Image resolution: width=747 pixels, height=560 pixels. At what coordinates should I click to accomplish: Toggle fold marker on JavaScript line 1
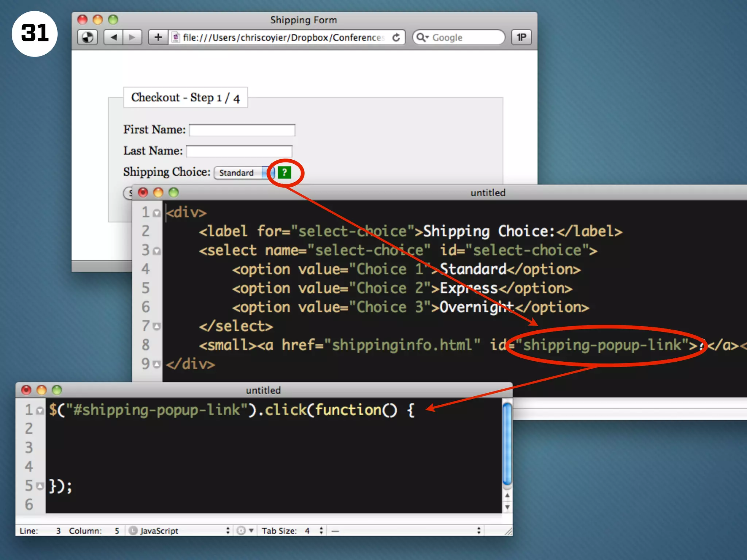40,411
